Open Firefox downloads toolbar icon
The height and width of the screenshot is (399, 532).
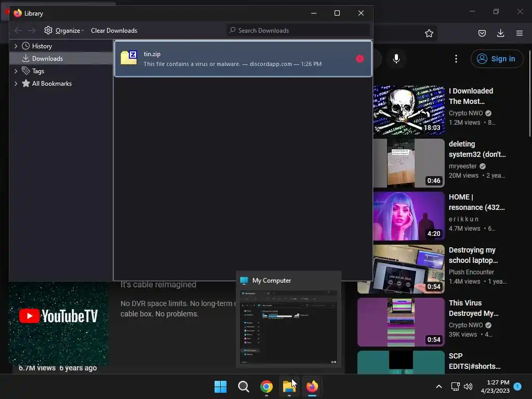(x=500, y=33)
